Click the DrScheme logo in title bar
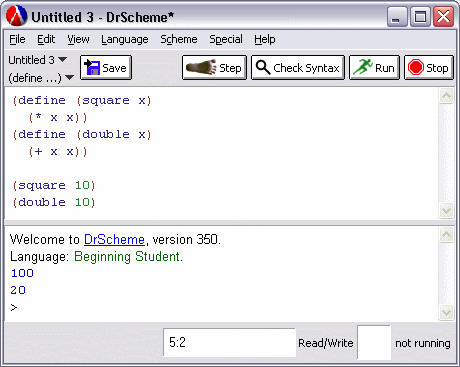This screenshot has width=460, height=367. [x=17, y=16]
